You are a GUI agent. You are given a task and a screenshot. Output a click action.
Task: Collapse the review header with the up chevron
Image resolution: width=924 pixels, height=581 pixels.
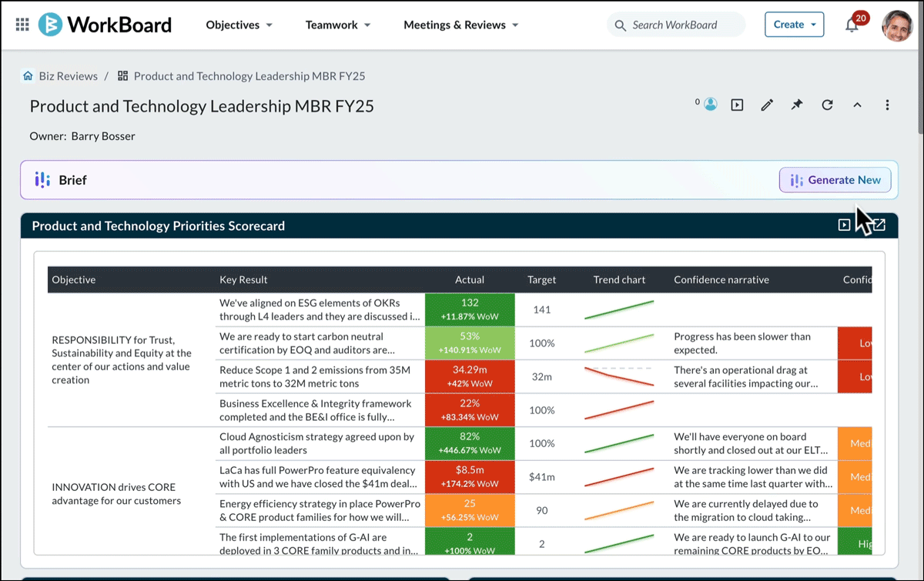(x=857, y=105)
